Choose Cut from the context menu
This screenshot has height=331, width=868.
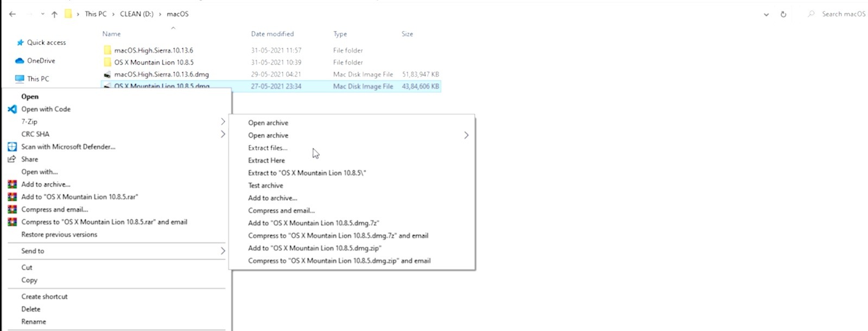[x=27, y=268]
